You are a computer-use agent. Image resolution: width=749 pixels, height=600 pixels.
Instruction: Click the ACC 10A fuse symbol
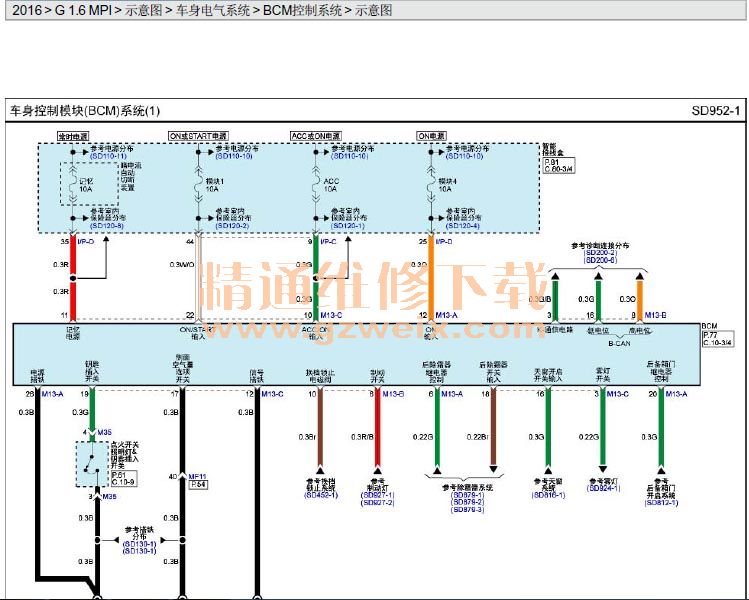316,185
